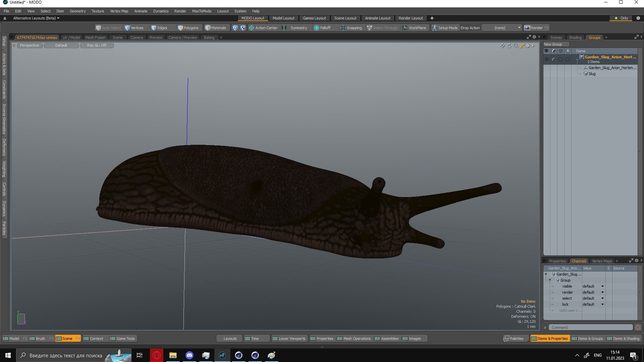Collapse the Group node in Channels
The height and width of the screenshot is (362, 644).
[x=550, y=280]
